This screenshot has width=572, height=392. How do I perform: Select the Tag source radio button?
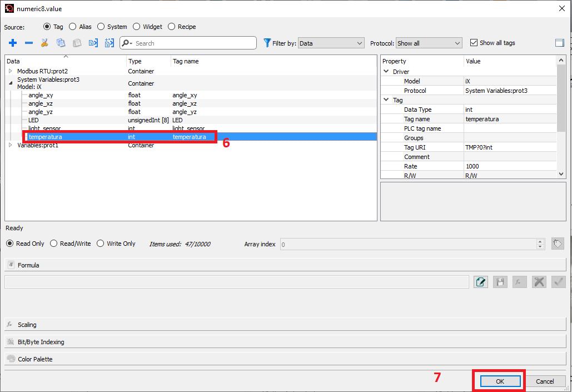coord(47,27)
